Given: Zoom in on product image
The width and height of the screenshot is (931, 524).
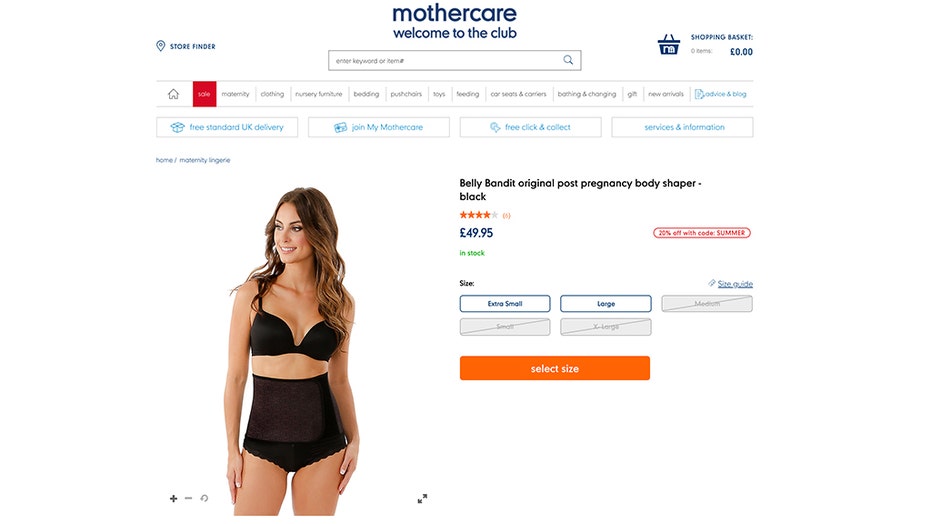Looking at the screenshot, I should pos(173,498).
